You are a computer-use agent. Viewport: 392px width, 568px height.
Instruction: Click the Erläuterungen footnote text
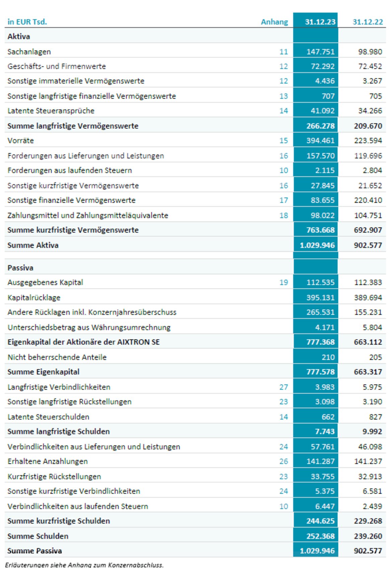point(84,565)
